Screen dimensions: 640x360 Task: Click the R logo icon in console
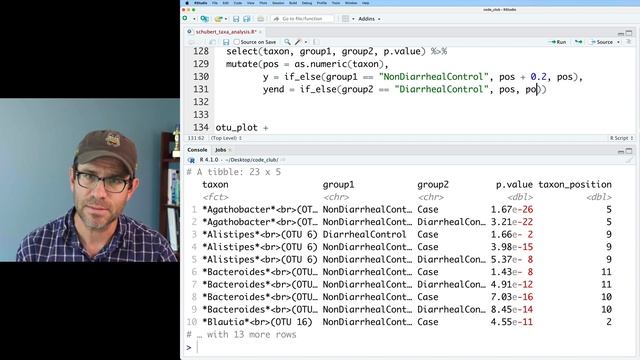[191, 160]
